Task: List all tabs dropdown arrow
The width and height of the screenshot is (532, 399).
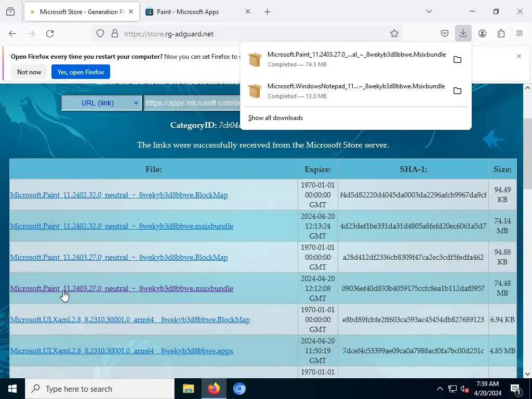Action: coord(429,11)
